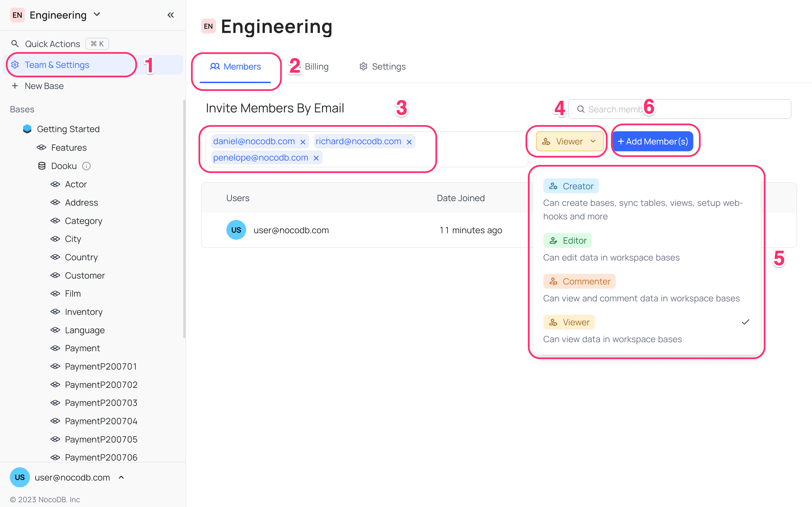
Task: Select the Creator role option
Action: pyautogui.click(x=571, y=186)
